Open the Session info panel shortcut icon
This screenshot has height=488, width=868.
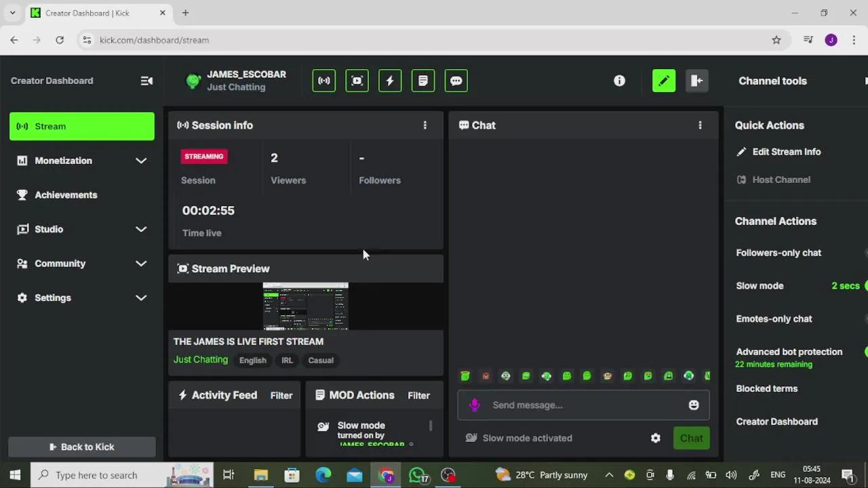click(324, 81)
